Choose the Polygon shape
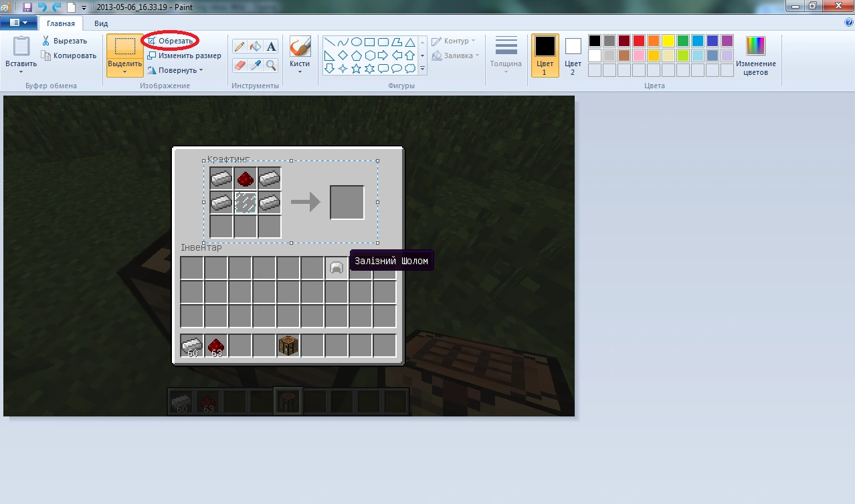The image size is (855, 504). click(397, 41)
